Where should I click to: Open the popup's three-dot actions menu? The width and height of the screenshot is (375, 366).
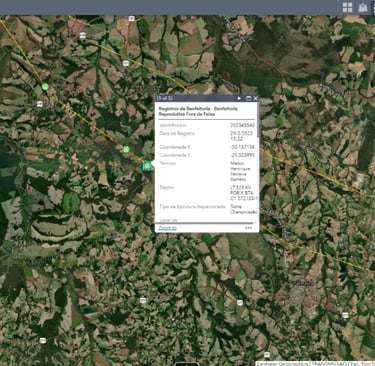248,228
